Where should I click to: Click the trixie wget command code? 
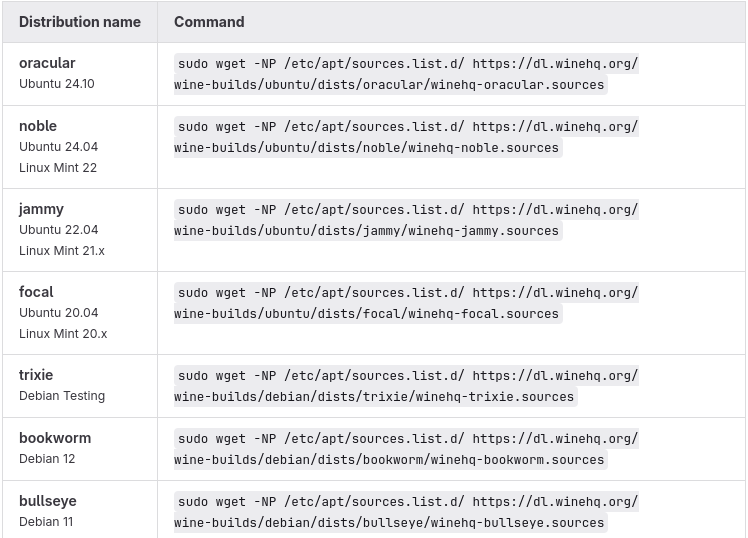click(406, 386)
